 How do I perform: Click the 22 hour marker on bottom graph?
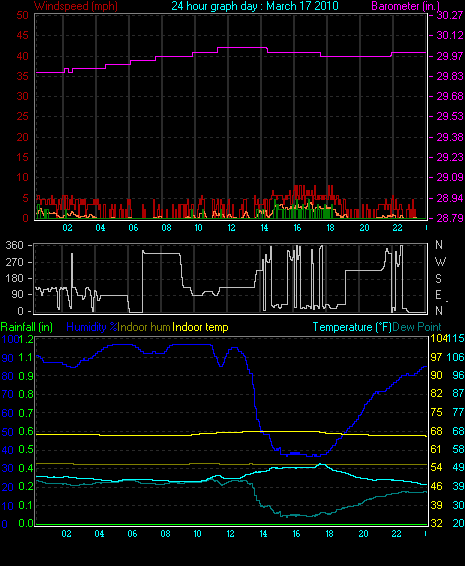point(396,534)
